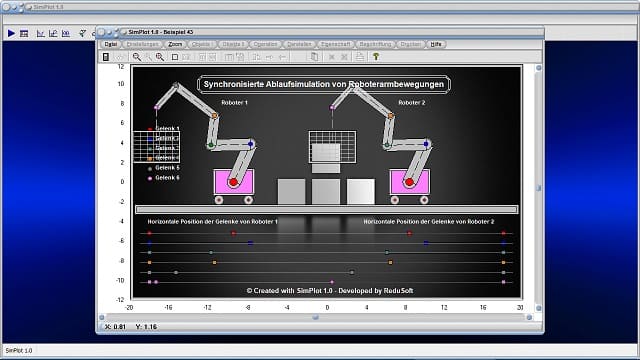The image size is (640, 360).
Task: Open the Beschriftung menu
Action: pos(376,44)
